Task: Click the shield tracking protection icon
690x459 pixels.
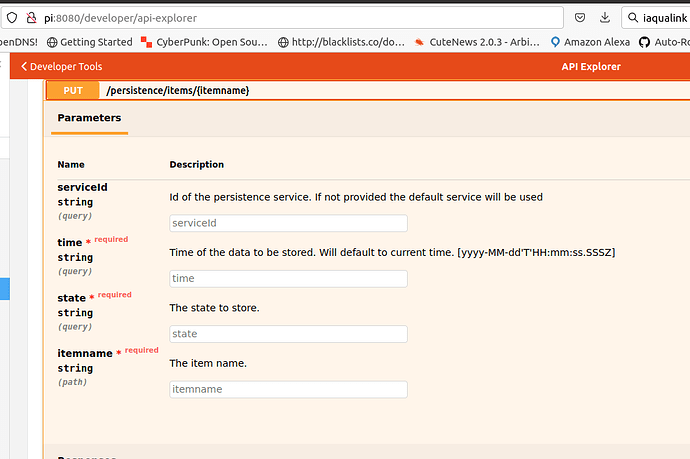Action: tap(12, 18)
